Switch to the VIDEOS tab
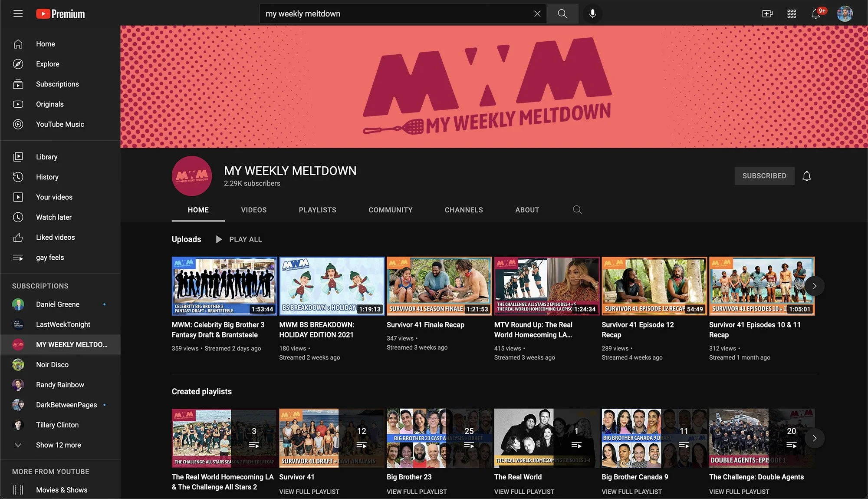The width and height of the screenshot is (868, 499). 253,210
